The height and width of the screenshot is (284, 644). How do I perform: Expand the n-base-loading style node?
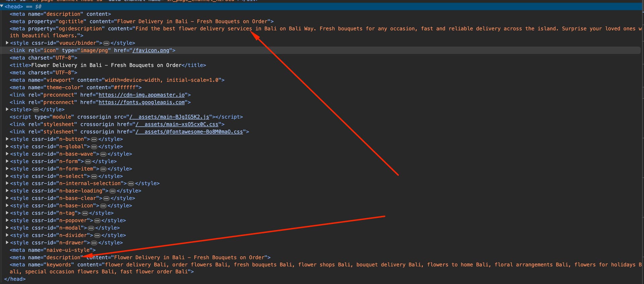(7, 190)
